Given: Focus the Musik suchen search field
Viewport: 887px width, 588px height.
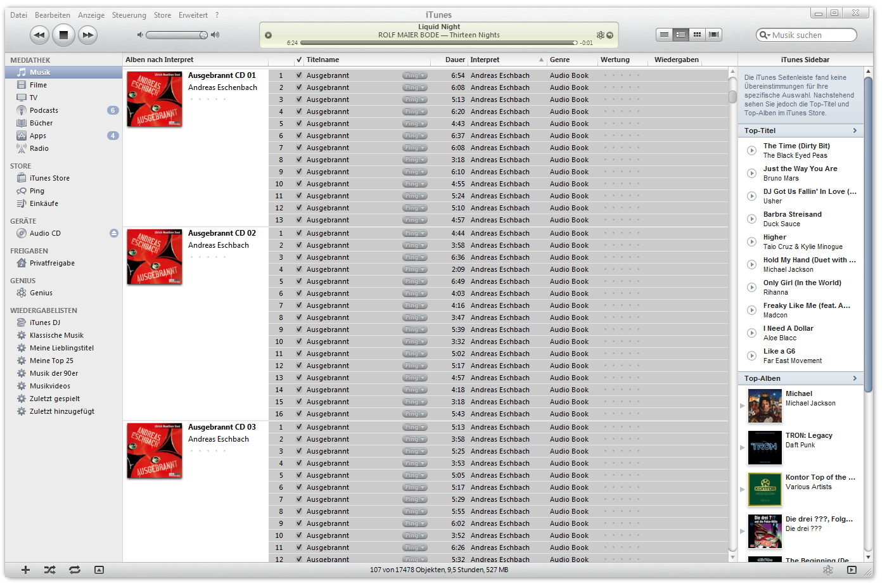Looking at the screenshot, I should pyautogui.click(x=807, y=35).
